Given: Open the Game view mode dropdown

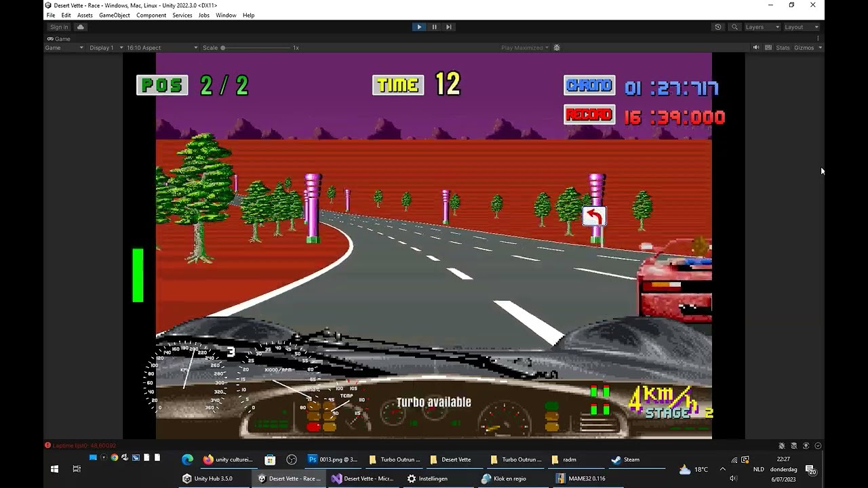Looking at the screenshot, I should pyautogui.click(x=64, y=47).
